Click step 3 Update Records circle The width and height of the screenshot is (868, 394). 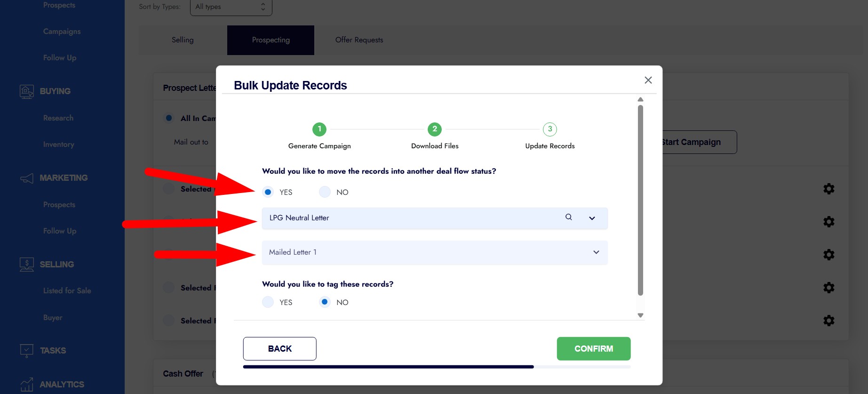(549, 129)
